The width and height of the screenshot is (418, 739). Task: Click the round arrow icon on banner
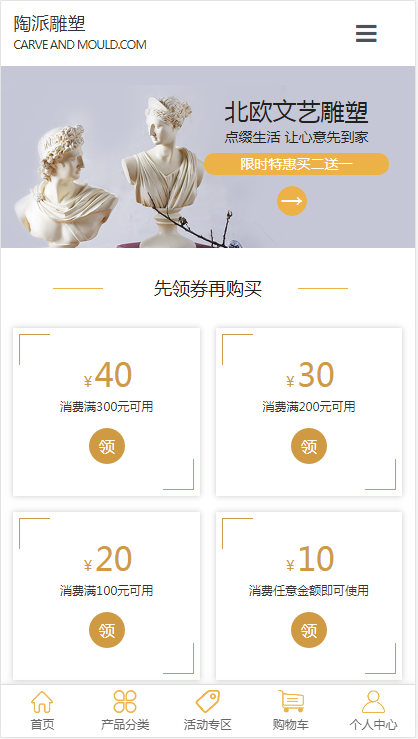[x=292, y=201]
